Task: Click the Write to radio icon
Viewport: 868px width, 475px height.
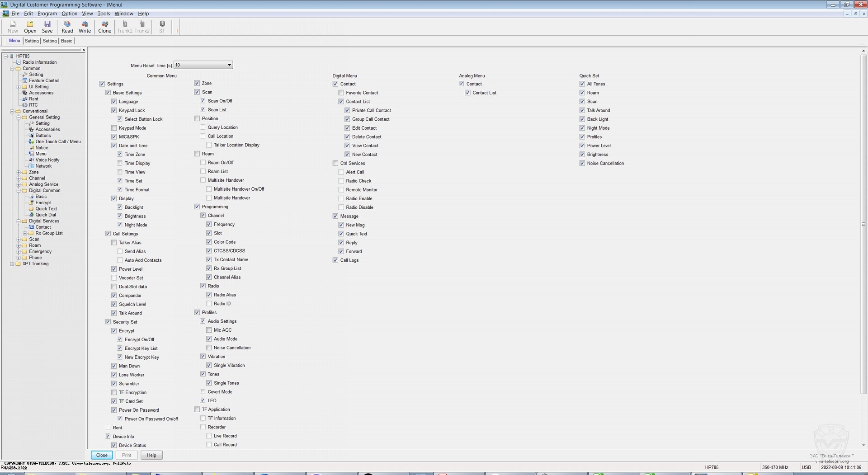Action: (85, 27)
